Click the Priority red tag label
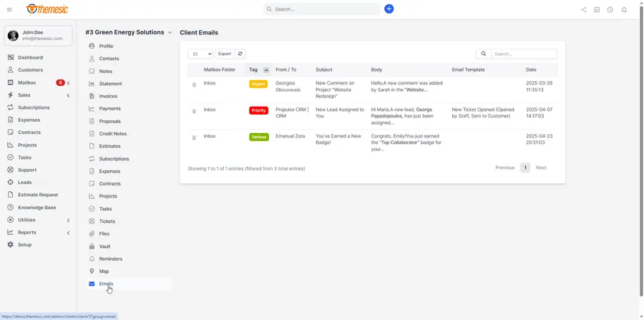 click(x=258, y=110)
